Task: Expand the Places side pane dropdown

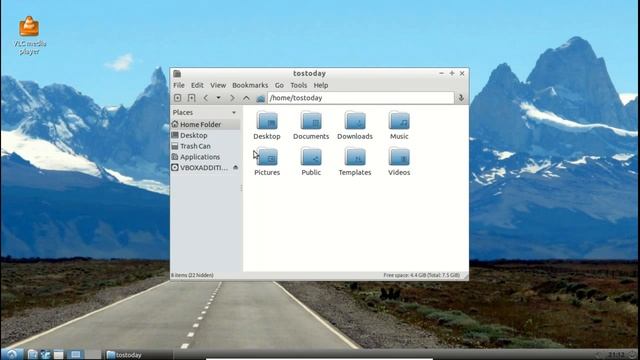Action: [x=234, y=112]
